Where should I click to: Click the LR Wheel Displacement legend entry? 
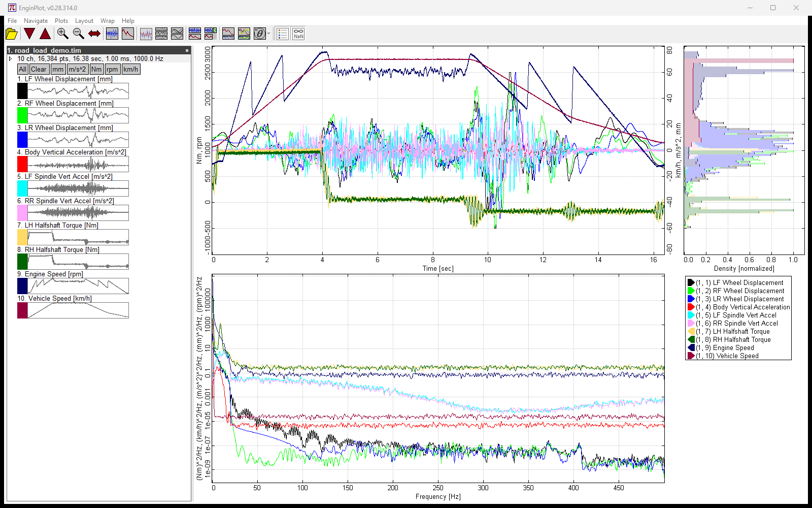(736, 299)
